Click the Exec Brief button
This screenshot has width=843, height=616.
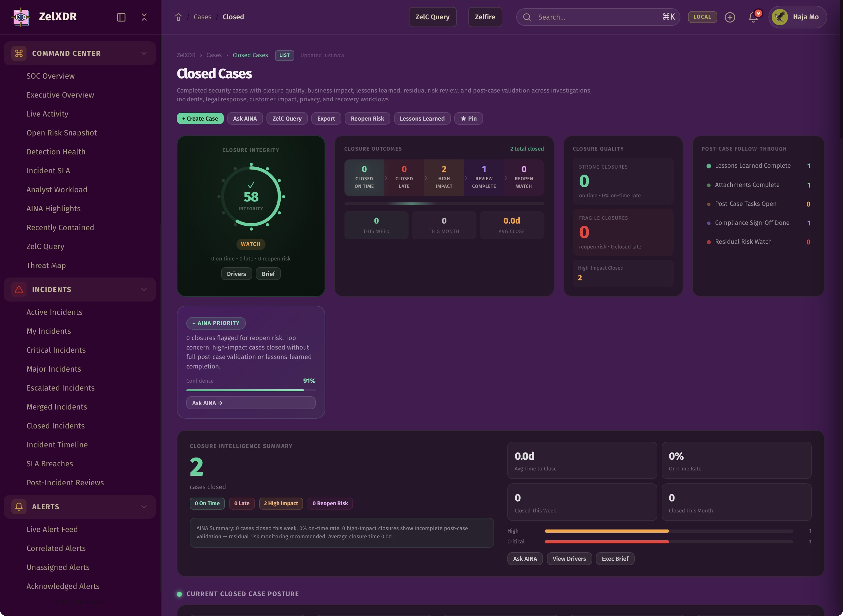(614, 559)
